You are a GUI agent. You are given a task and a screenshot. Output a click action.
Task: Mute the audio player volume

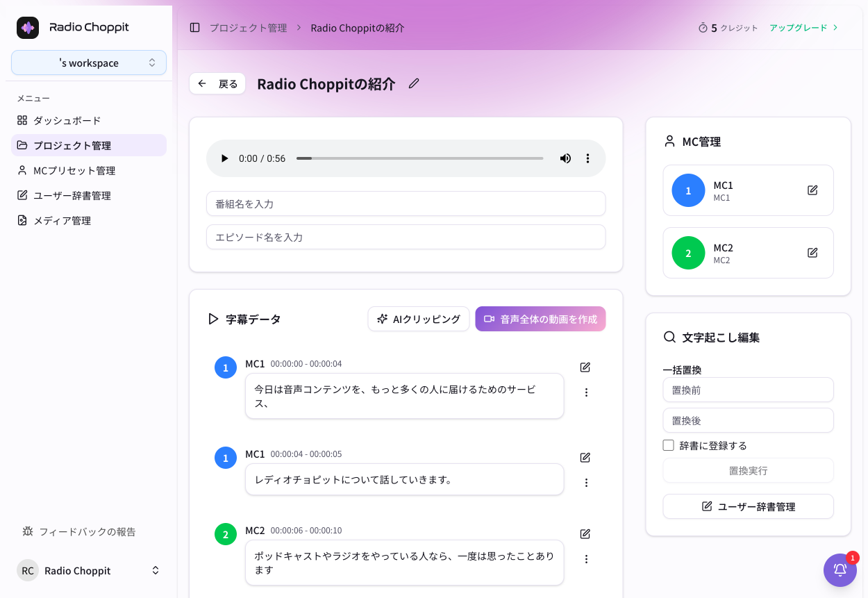(x=565, y=158)
